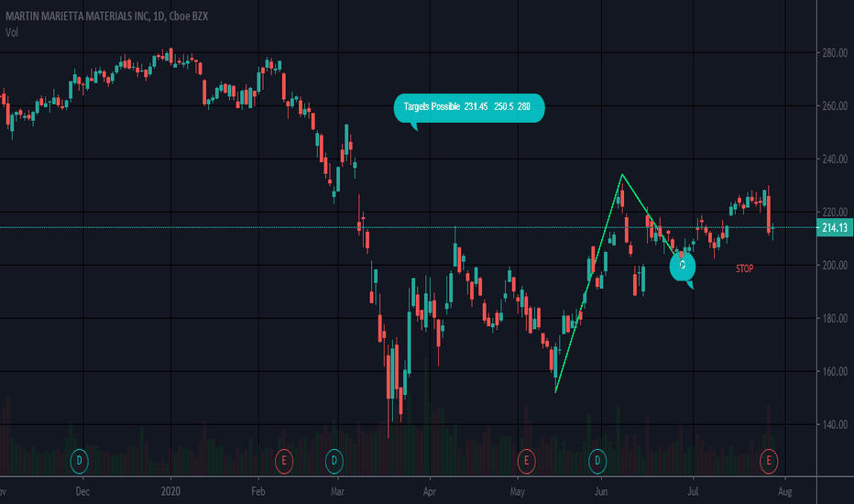Click the Feb label on time axis

[x=258, y=491]
